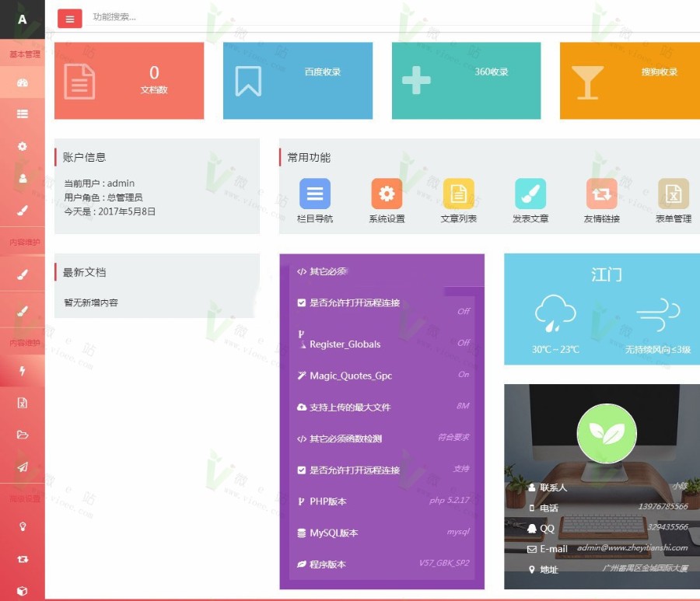Screen dimensions: 700x601
Task: Click the 用户角色：总管理员 text
Action: [x=103, y=197]
